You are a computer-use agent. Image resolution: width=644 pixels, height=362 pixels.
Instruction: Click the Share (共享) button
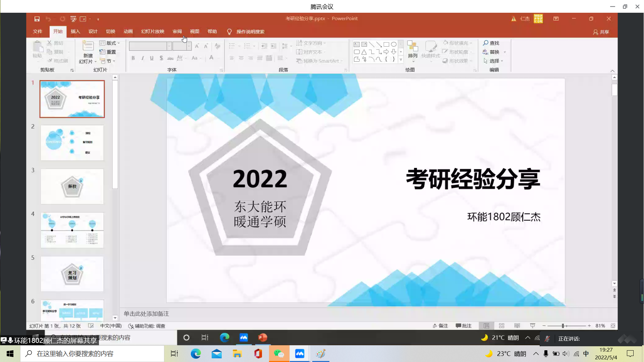601,32
